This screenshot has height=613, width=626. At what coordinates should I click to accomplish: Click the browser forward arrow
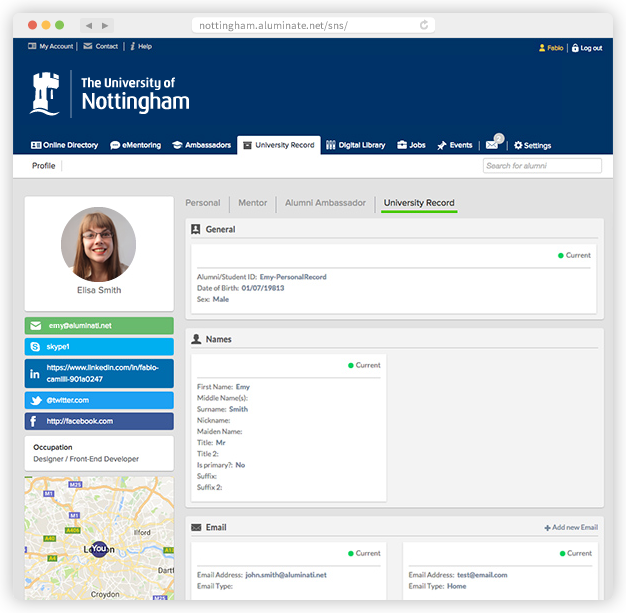[105, 26]
